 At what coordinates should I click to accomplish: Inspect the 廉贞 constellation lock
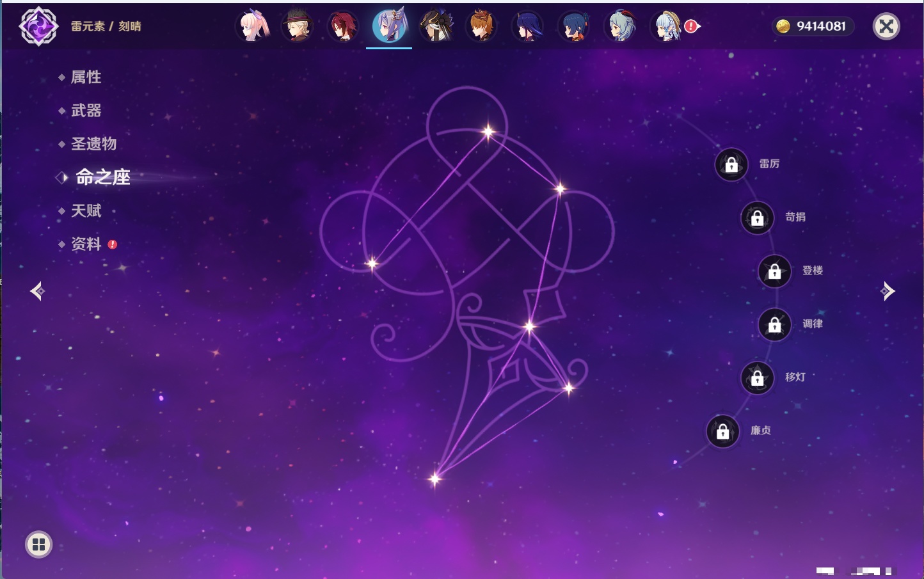723,431
